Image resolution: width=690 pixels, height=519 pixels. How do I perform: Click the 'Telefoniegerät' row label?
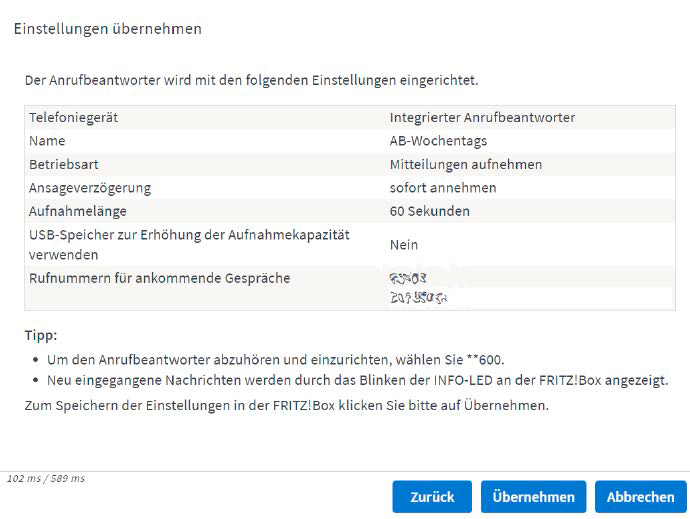73,118
